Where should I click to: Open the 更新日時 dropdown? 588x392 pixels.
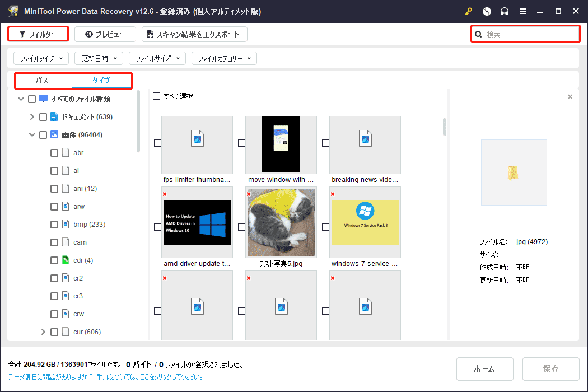click(x=99, y=58)
